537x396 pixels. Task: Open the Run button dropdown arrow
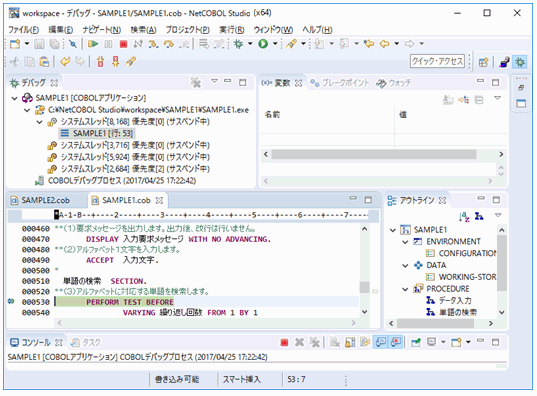pyautogui.click(x=275, y=44)
